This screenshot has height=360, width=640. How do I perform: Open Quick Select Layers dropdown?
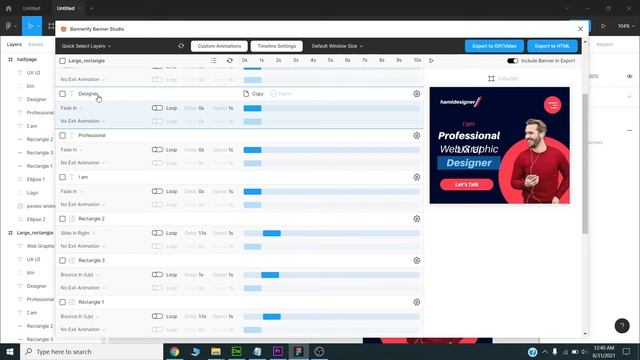[x=86, y=46]
